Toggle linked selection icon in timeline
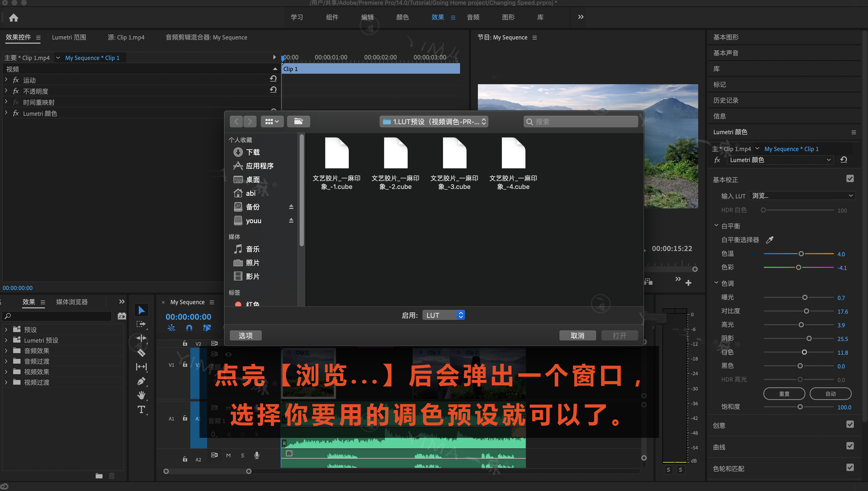The width and height of the screenshot is (868, 491). point(207,328)
